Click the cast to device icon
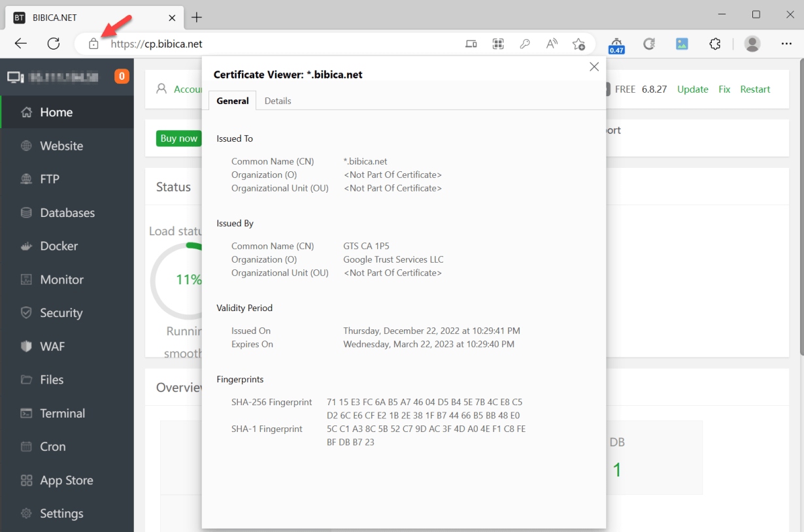This screenshot has width=804, height=532. click(x=471, y=44)
